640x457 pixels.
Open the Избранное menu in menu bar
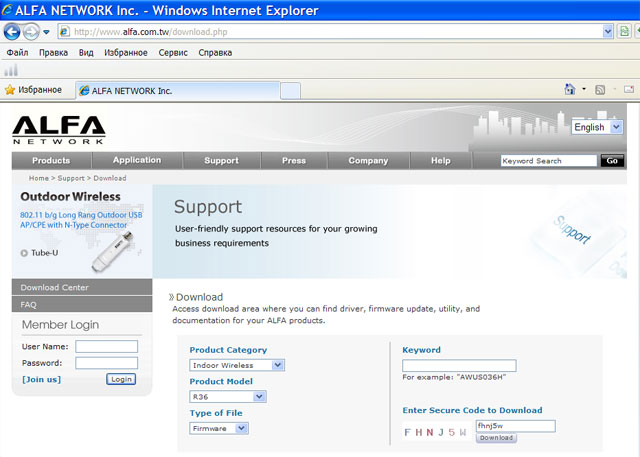[126, 53]
